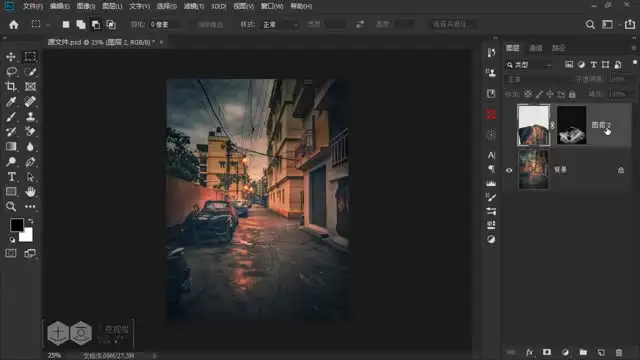Toggle Quick Mask mode icon
This screenshot has height=360, width=640.
[x=11, y=253]
